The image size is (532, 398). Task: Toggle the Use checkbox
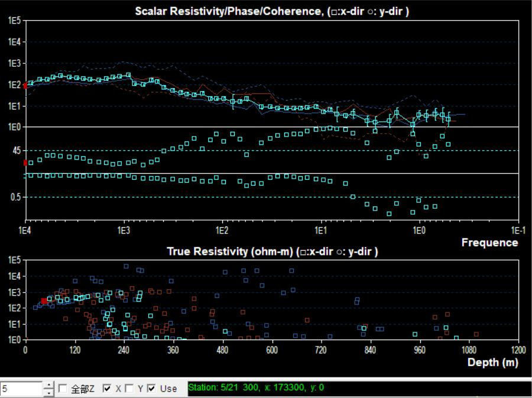pyautogui.click(x=152, y=389)
